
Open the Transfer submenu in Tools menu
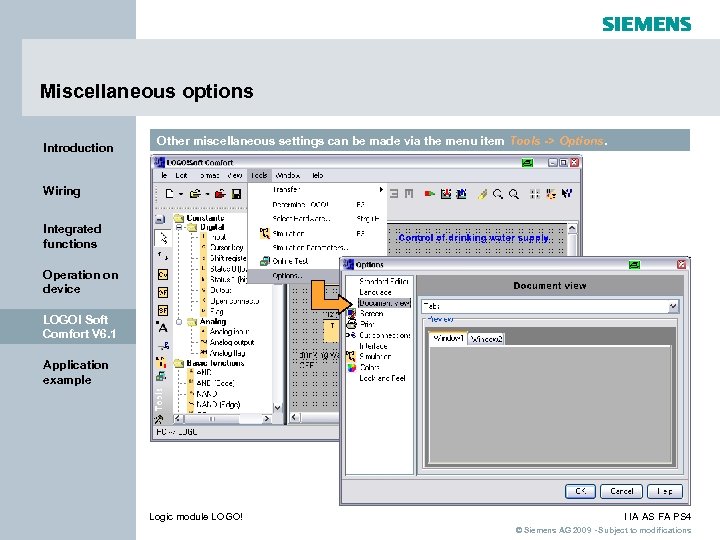(x=317, y=190)
